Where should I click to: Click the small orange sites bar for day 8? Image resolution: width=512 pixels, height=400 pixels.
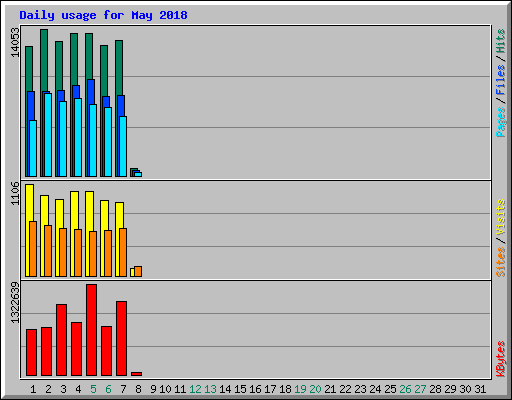[138, 271]
